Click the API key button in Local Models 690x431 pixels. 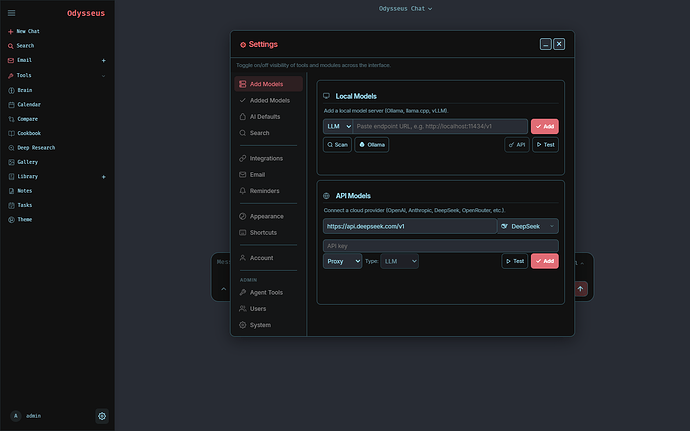(517, 145)
